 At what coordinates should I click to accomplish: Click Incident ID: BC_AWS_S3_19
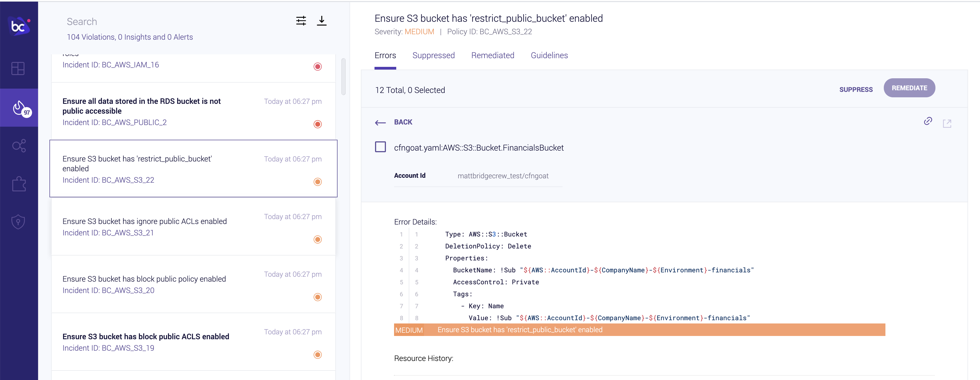108,348
